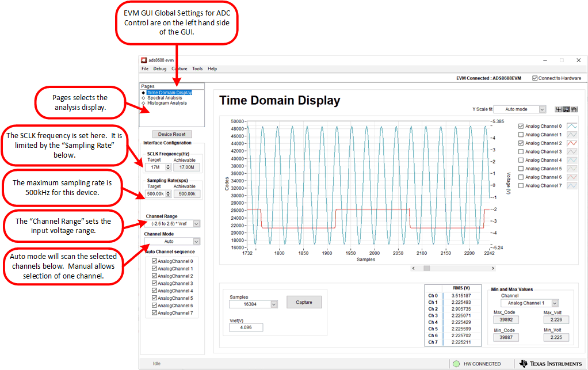
Task: Select the hand pan graph tool
Action: (x=574, y=109)
